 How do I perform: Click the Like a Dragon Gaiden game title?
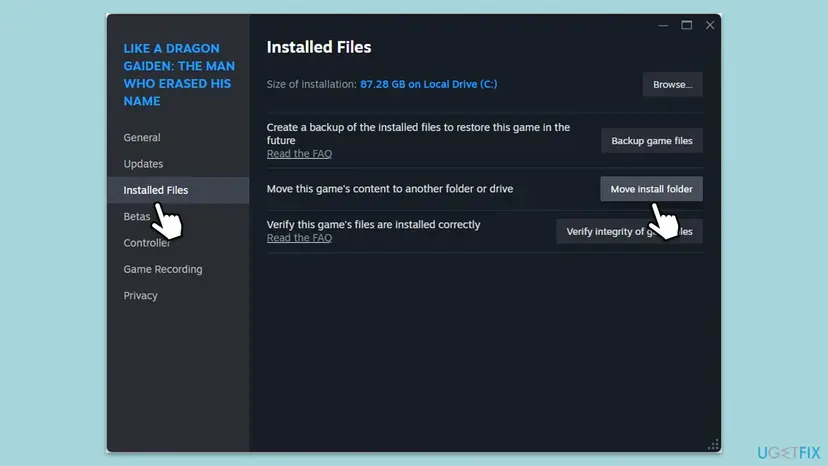[x=179, y=74]
